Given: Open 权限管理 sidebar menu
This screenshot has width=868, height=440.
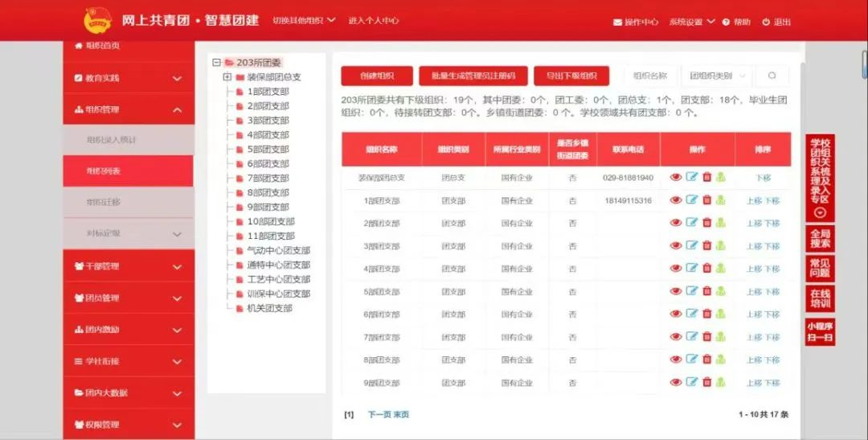Looking at the screenshot, I should [129, 425].
